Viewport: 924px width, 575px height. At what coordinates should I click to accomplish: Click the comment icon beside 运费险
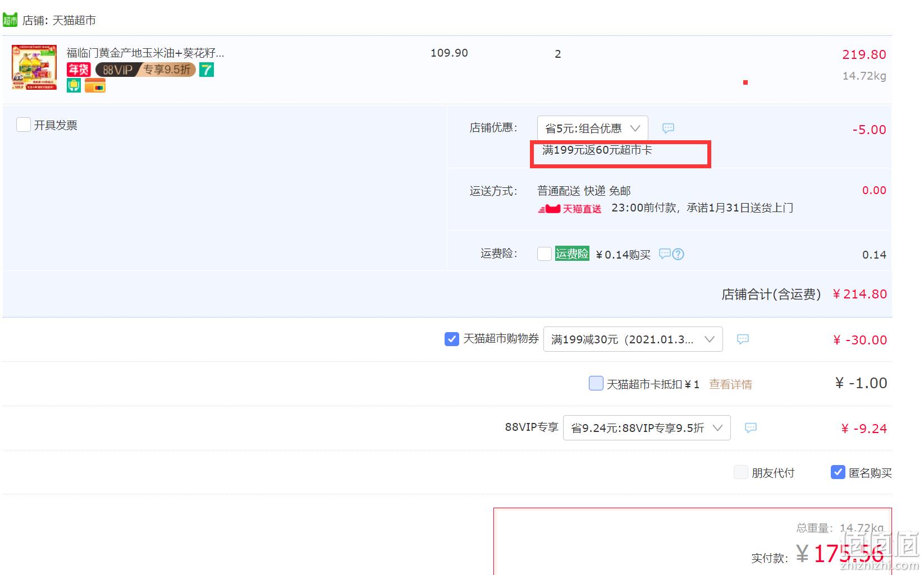click(x=665, y=254)
